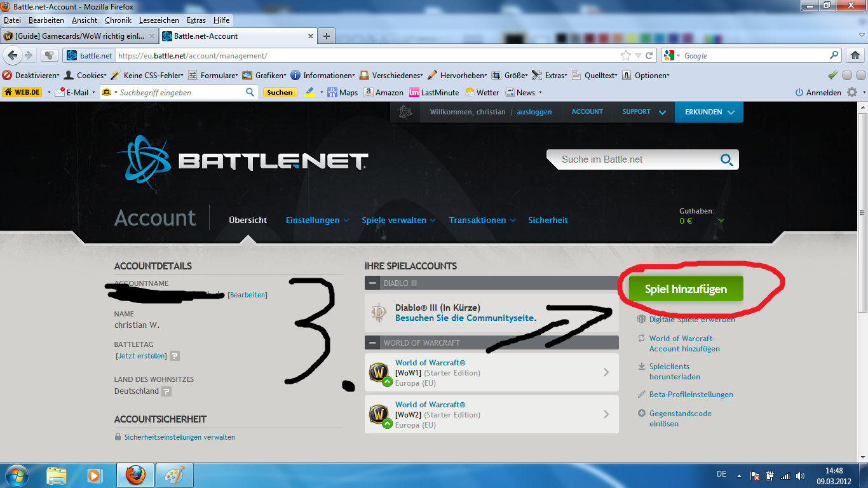Collapse the Diablo III section
This screenshot has width=868, height=488.
(372, 283)
